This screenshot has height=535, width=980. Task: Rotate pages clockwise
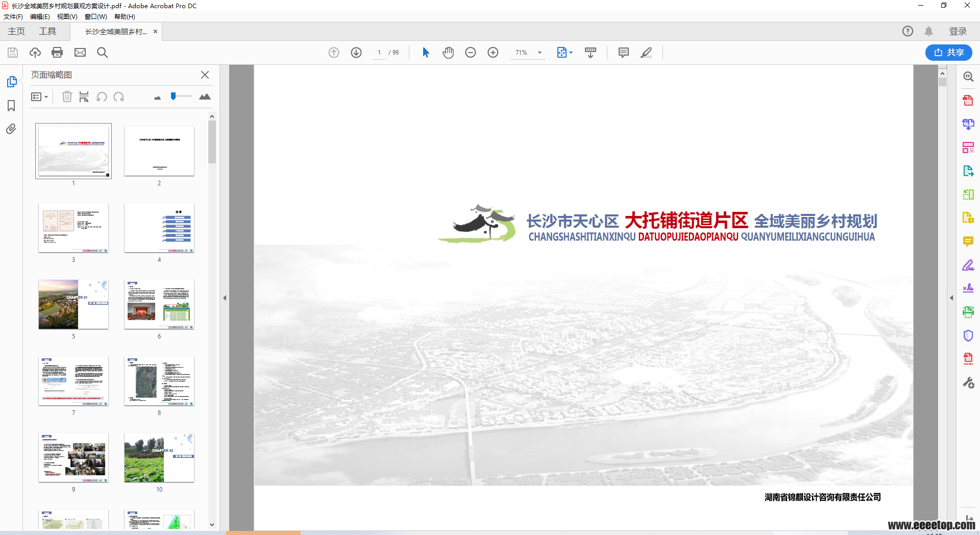(119, 96)
